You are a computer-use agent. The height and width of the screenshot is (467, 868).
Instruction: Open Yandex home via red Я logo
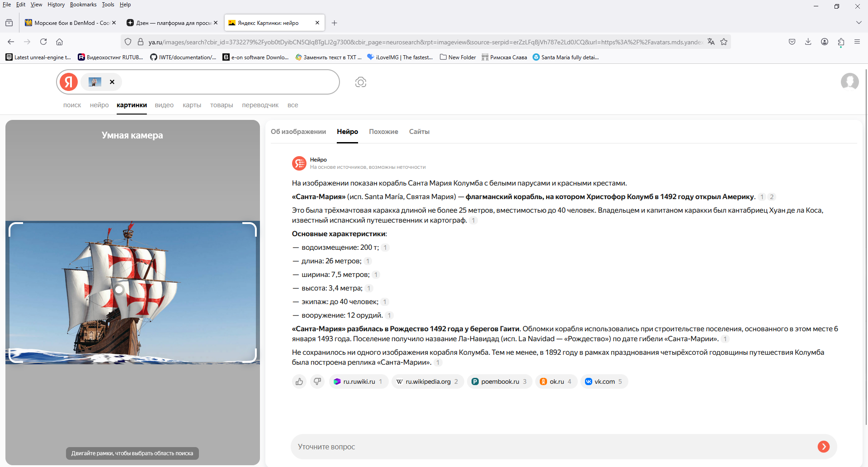pos(69,82)
